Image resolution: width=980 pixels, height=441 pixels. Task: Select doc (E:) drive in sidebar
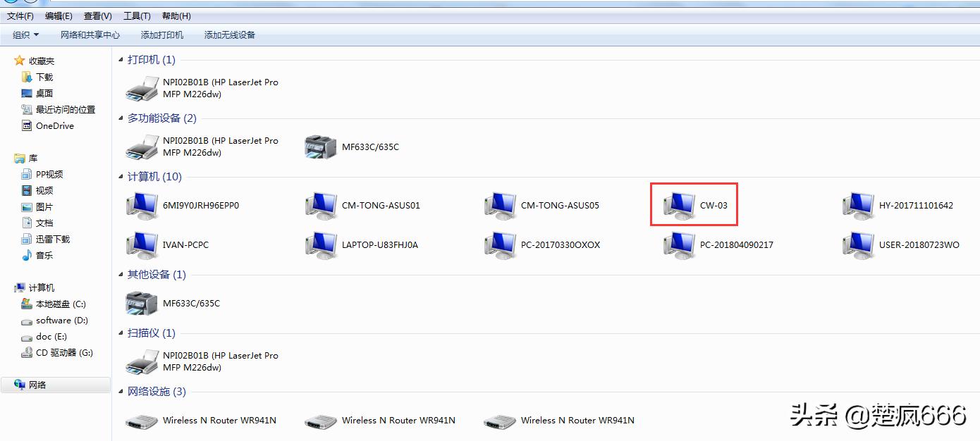click(x=51, y=336)
